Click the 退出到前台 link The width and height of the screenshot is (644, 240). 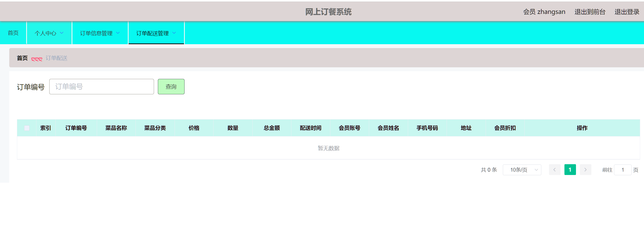click(590, 12)
